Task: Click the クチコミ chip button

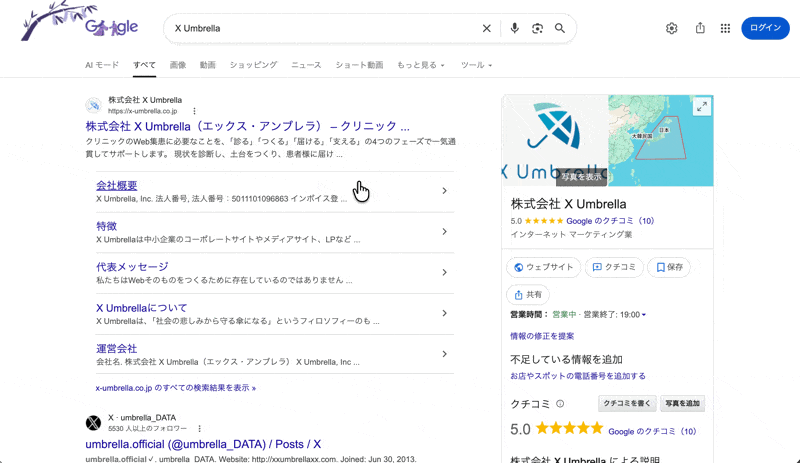Action: (614, 267)
